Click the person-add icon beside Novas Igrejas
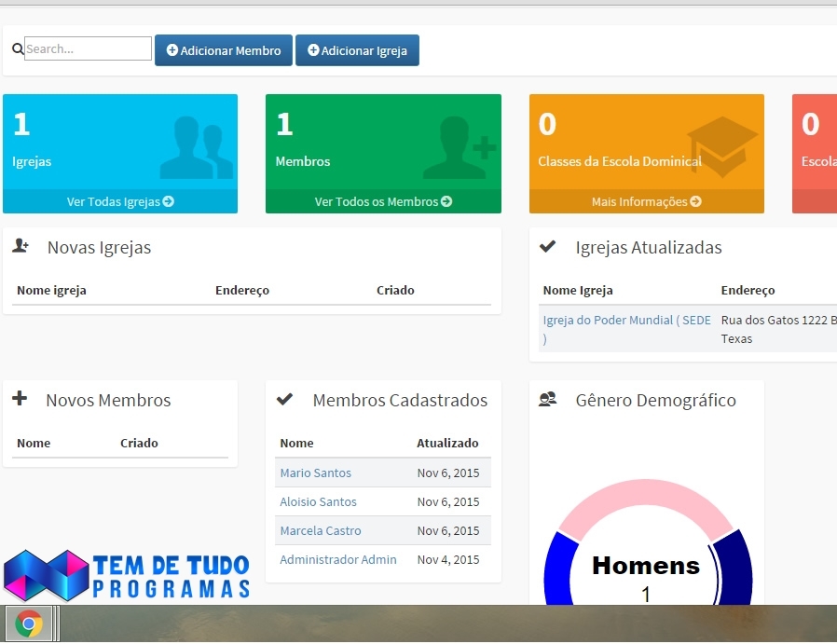Viewport: 837px width, 644px height. 21,245
